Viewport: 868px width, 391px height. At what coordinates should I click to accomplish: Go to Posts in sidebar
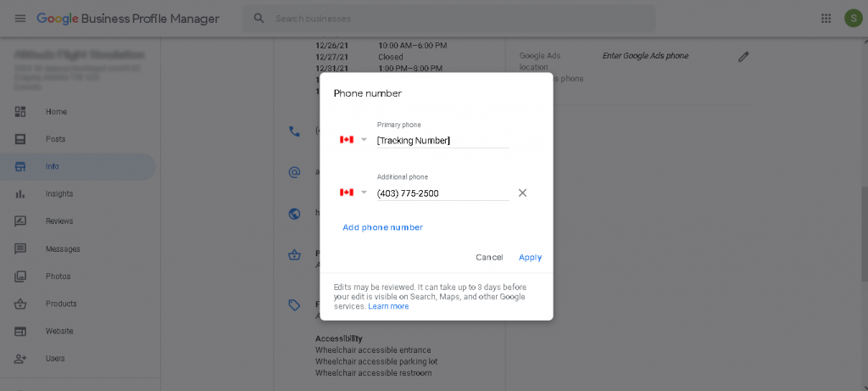point(55,139)
